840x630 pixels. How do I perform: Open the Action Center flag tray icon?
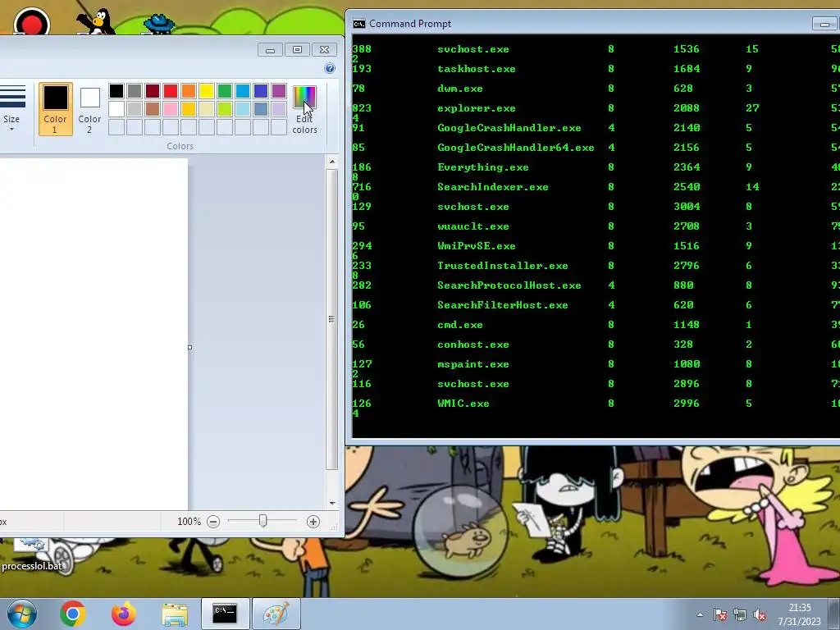pyautogui.click(x=720, y=615)
